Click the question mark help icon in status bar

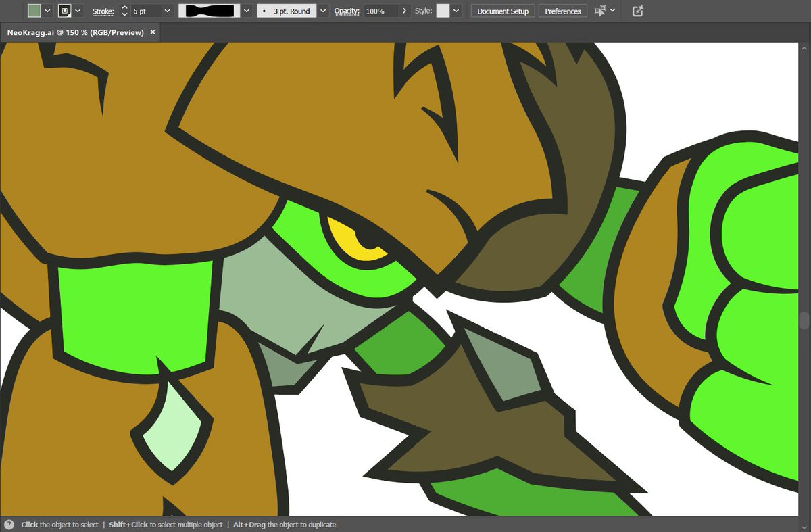click(x=9, y=525)
